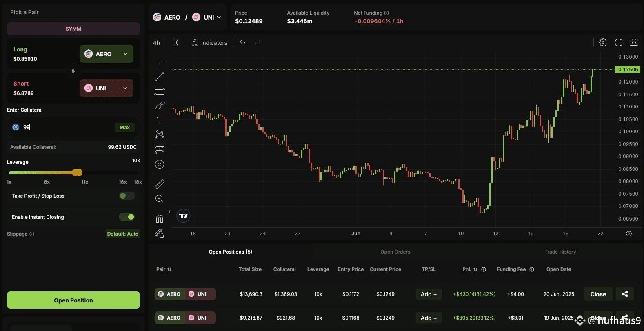Sort positions by PnL column
Screen dimensions: 644x331
470,269
